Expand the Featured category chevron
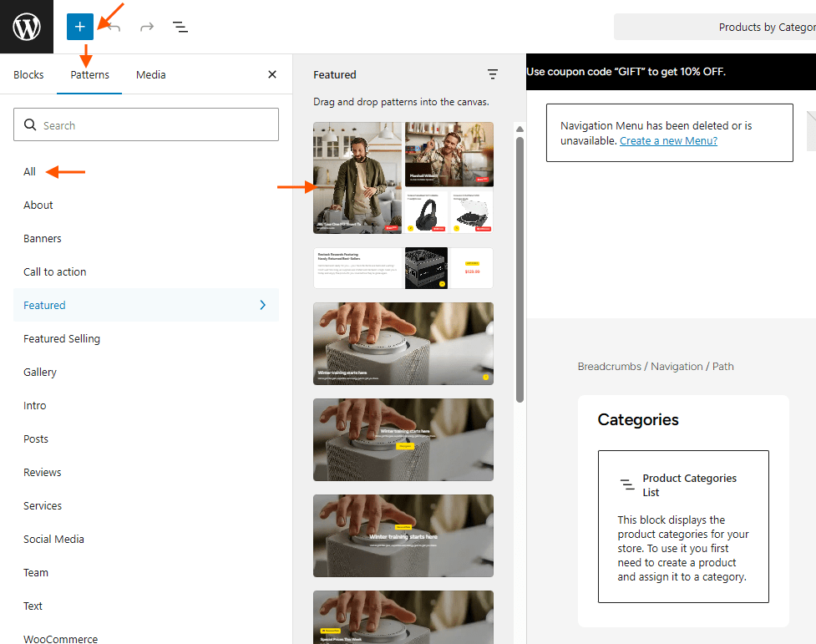Screen dimensions: 816x644 click(x=262, y=305)
